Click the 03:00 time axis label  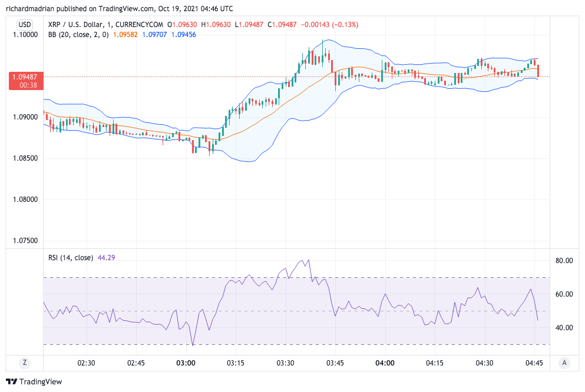[186, 363]
